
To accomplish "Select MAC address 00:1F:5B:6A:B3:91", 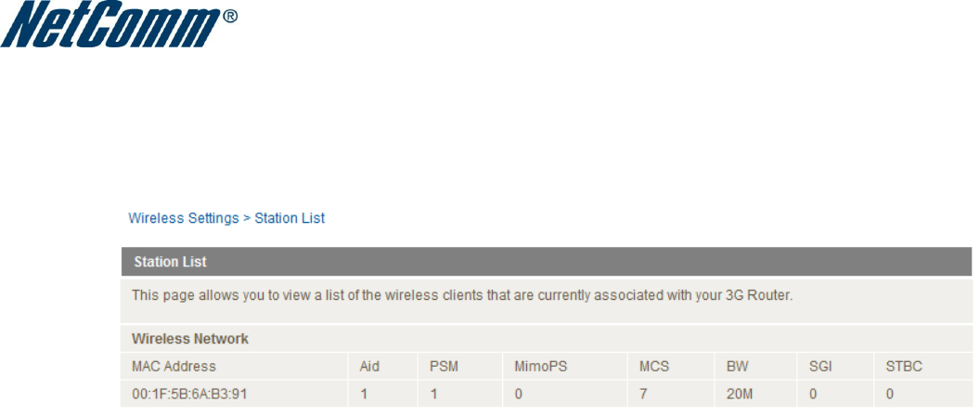I will tap(189, 394).
